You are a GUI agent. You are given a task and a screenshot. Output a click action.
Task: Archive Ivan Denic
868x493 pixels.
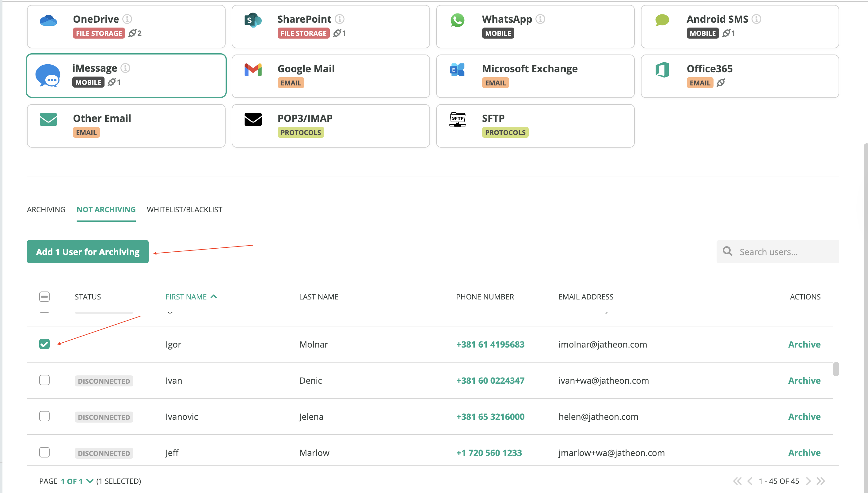[804, 381]
